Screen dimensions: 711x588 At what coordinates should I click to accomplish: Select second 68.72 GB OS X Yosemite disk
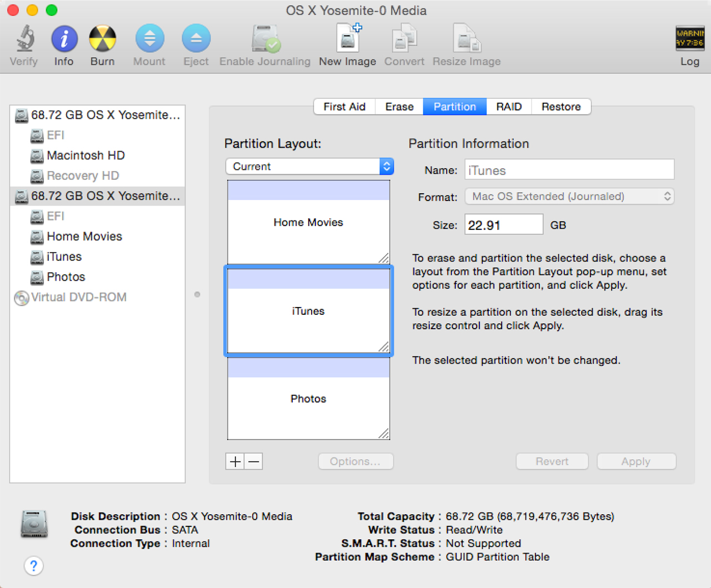[98, 196]
